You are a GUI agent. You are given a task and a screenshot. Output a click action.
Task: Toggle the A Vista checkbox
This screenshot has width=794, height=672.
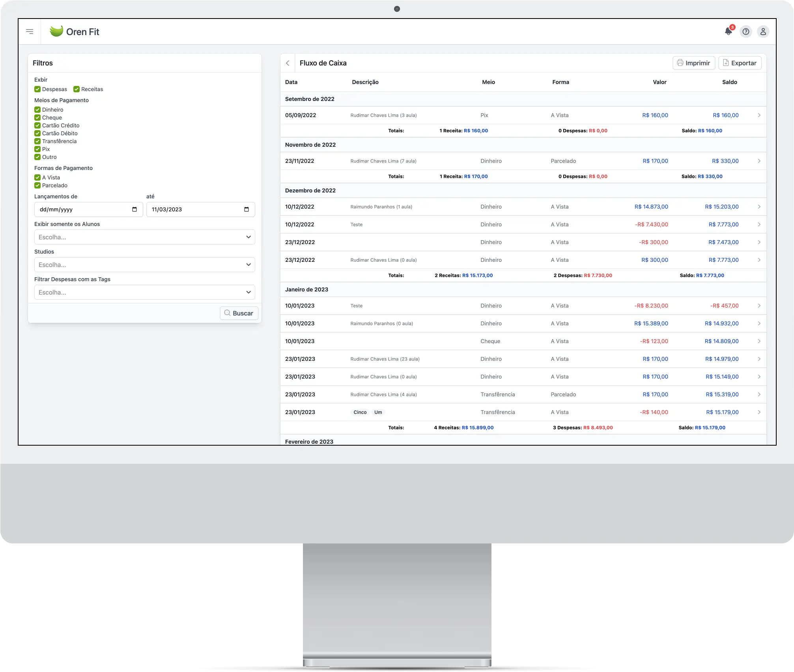(37, 177)
